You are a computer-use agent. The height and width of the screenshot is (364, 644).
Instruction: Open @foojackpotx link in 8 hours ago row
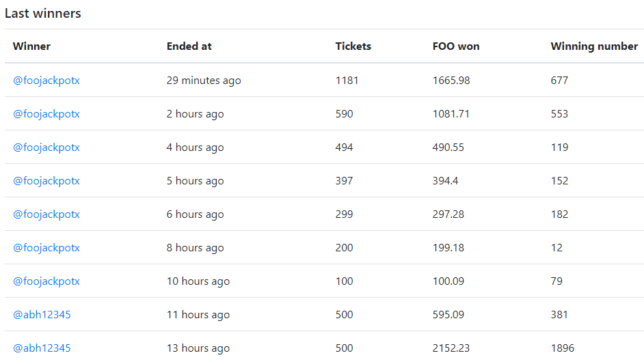point(46,248)
